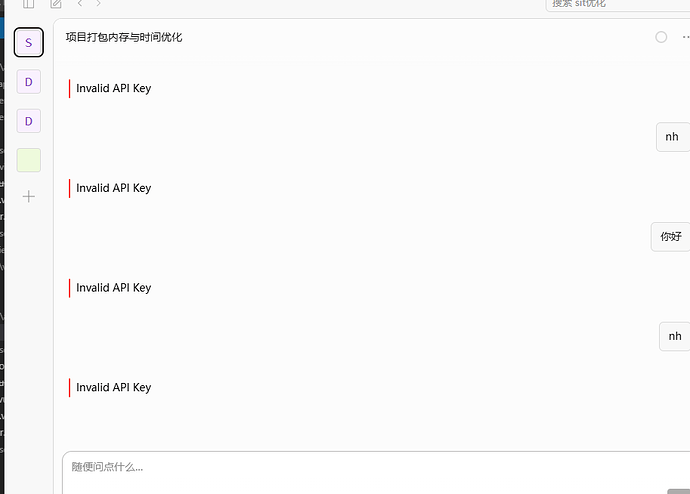Click the Invalid API Key error above 你好
Image resolution: width=690 pixels, height=494 pixels.
114,188
